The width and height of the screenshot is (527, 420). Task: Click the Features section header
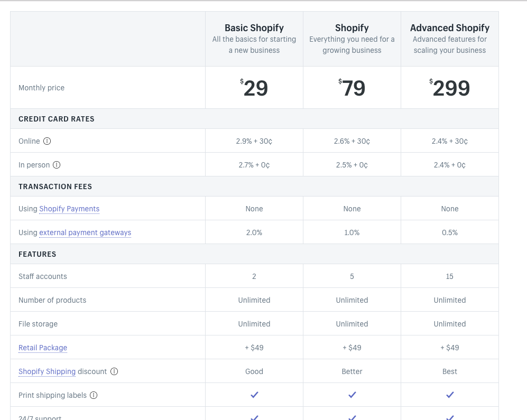(x=38, y=254)
